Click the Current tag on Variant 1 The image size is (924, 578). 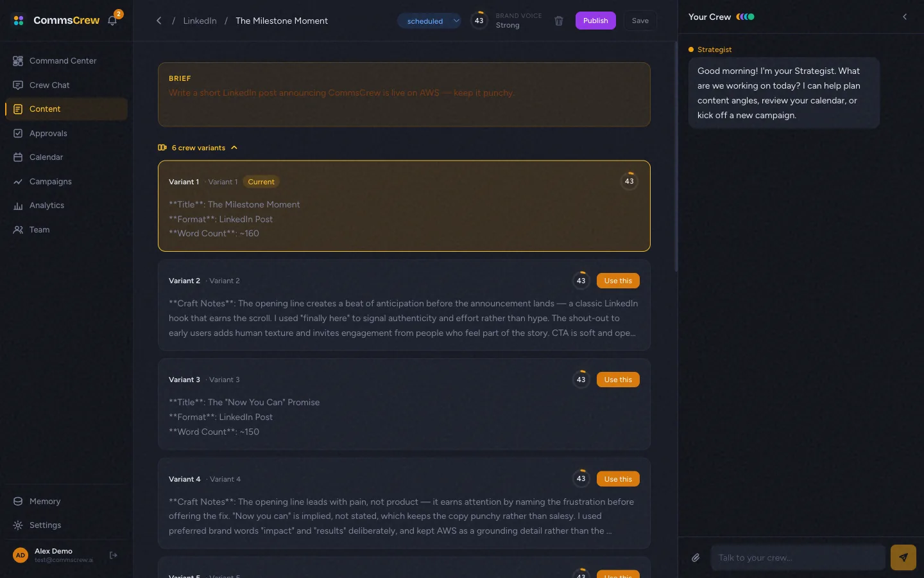coord(261,182)
